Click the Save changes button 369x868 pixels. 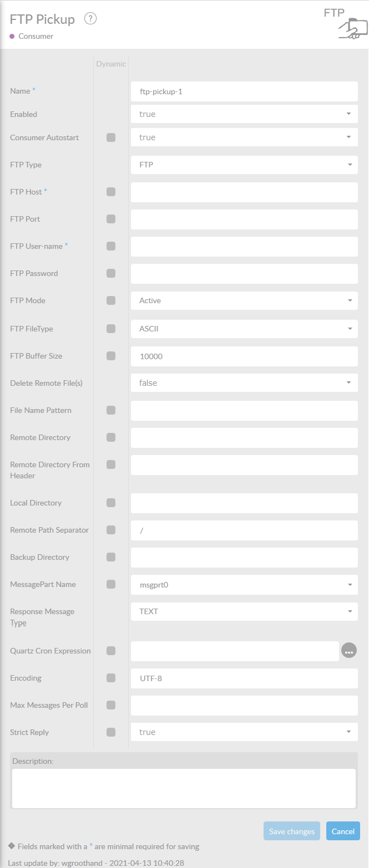tap(291, 831)
